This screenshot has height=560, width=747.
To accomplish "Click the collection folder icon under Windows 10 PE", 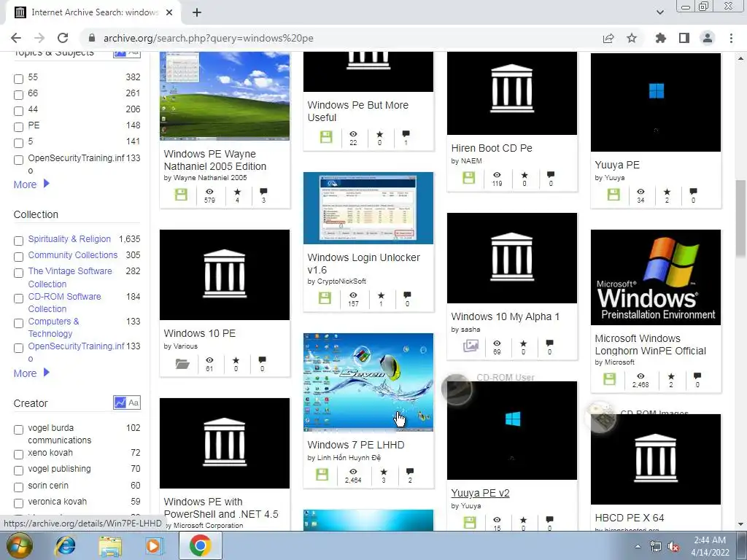I will (x=182, y=364).
